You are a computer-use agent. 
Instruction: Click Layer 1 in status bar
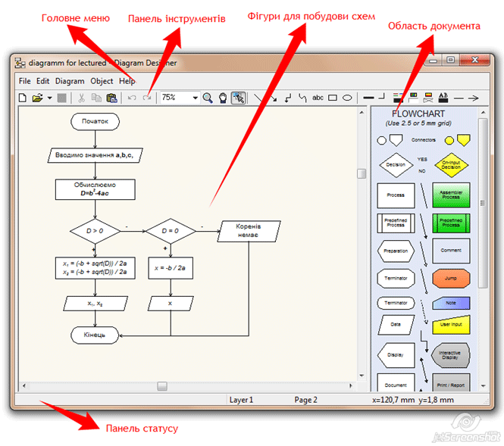click(241, 400)
